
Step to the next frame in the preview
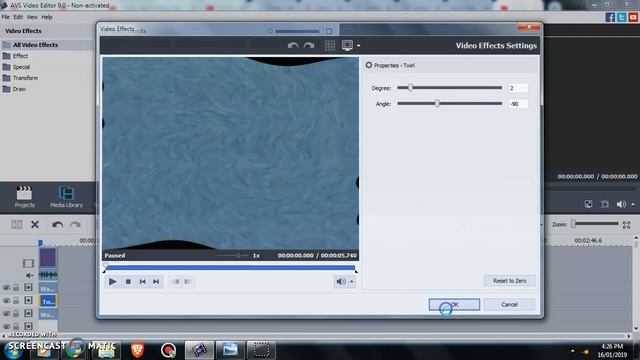(x=156, y=282)
